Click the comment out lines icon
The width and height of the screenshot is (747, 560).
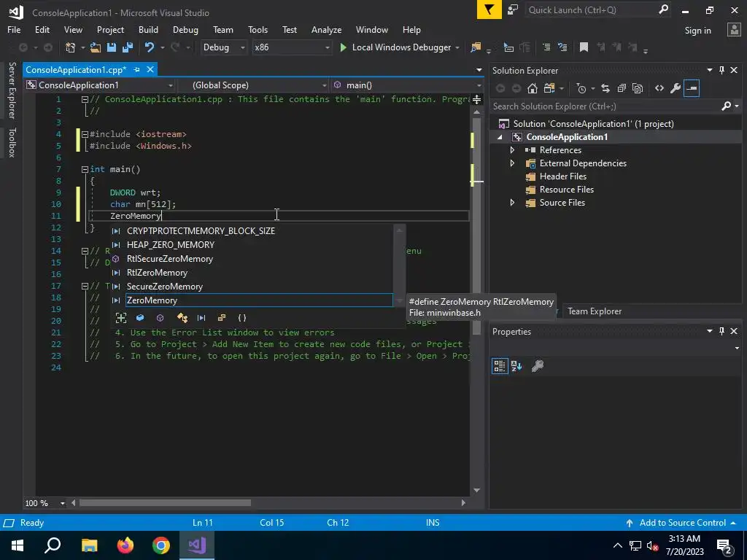click(546, 47)
